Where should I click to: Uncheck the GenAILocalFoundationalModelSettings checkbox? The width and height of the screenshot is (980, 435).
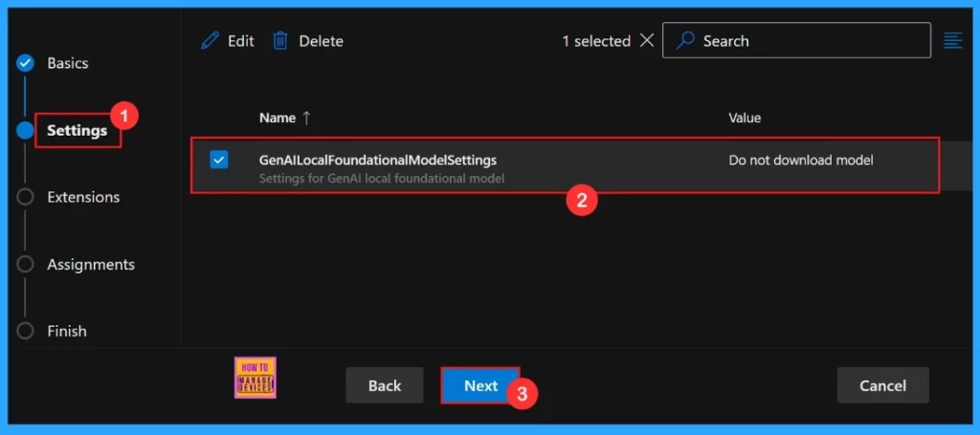[219, 160]
